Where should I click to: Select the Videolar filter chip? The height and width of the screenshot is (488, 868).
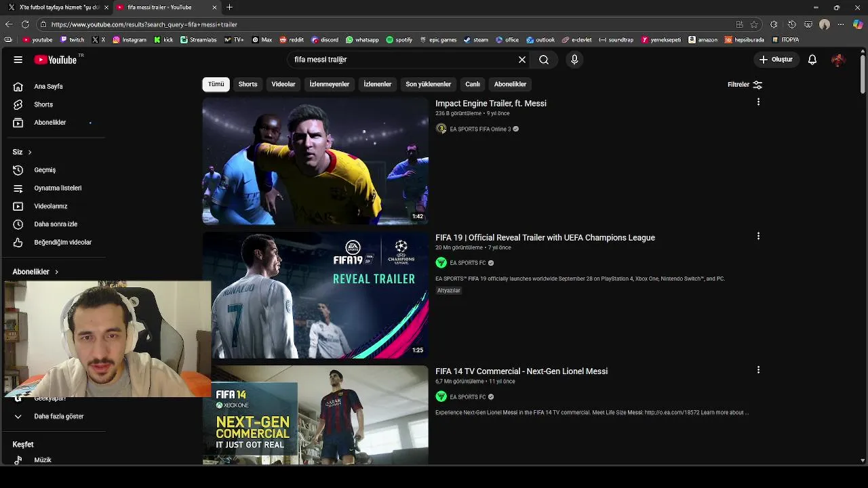click(283, 84)
